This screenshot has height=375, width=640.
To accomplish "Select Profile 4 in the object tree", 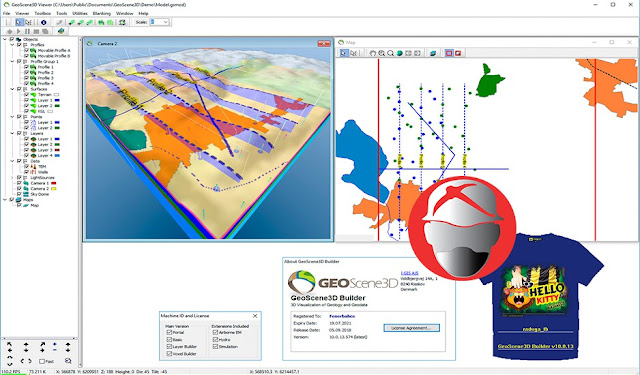I will click(45, 83).
